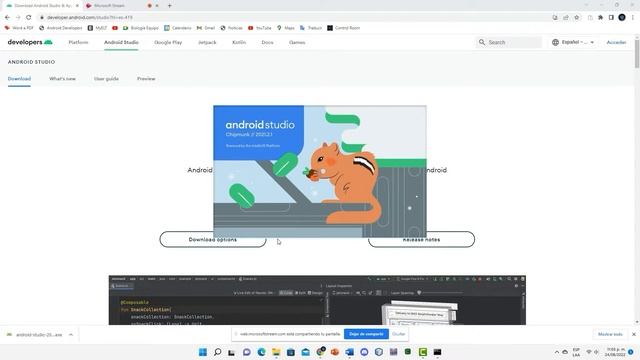Open the YouTube bookmark
The width and height of the screenshot is (640, 360).
tap(260, 28)
